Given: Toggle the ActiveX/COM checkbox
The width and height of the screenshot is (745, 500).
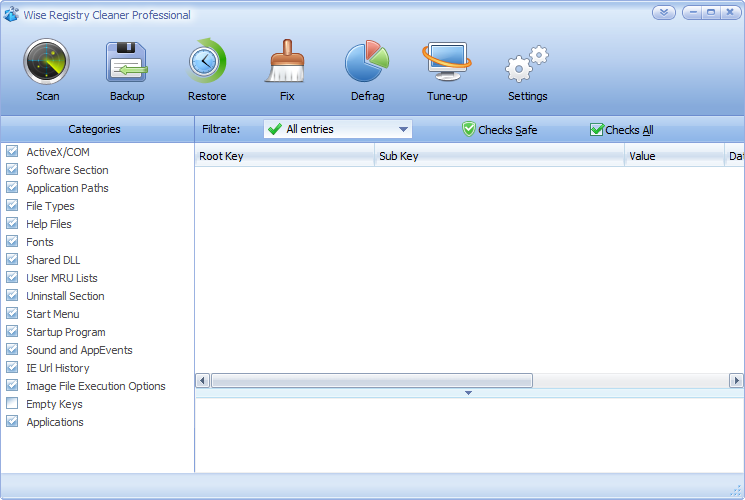Looking at the screenshot, I should [x=12, y=152].
